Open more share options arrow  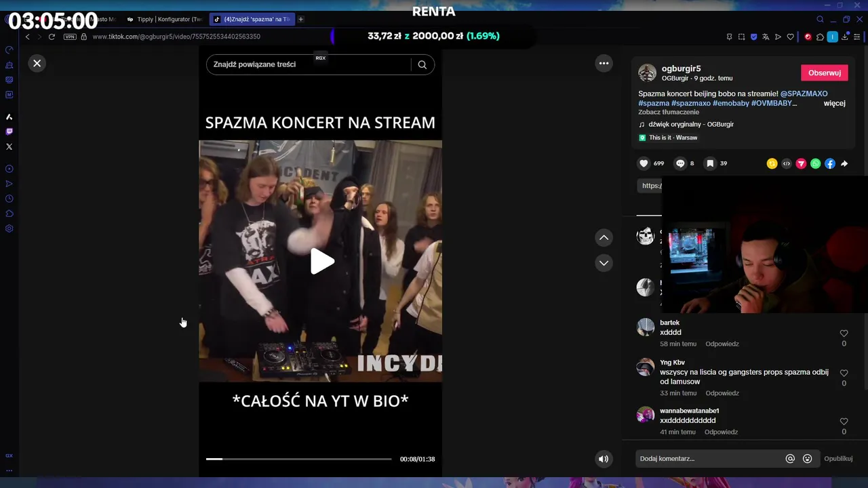(x=844, y=163)
